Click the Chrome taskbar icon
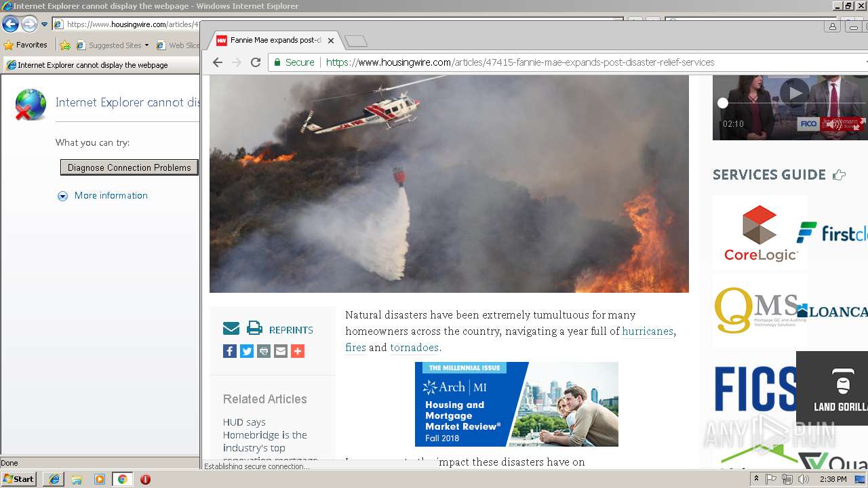The image size is (868, 488). click(123, 479)
